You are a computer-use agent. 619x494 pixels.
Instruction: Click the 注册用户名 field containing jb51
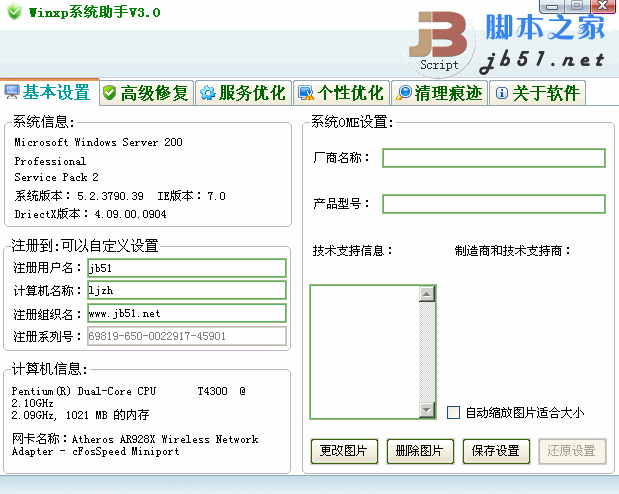(187, 268)
